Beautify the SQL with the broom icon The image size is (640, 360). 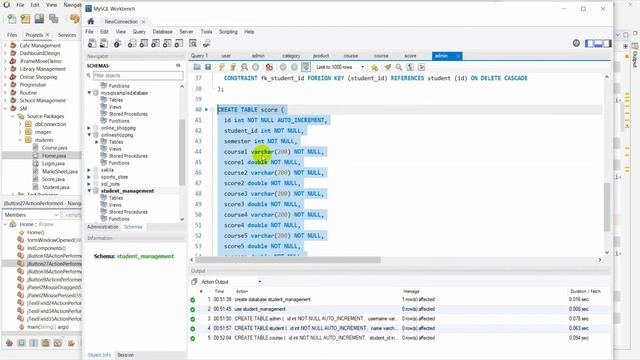387,67
